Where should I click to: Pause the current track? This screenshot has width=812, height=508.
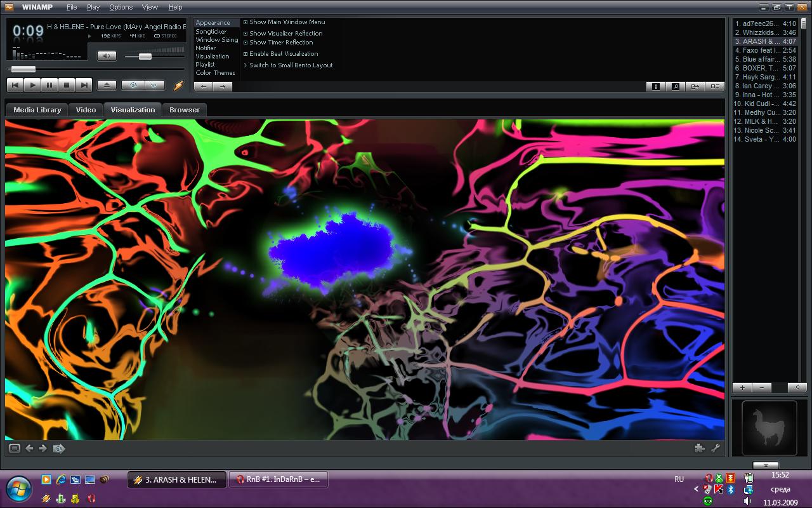point(49,85)
